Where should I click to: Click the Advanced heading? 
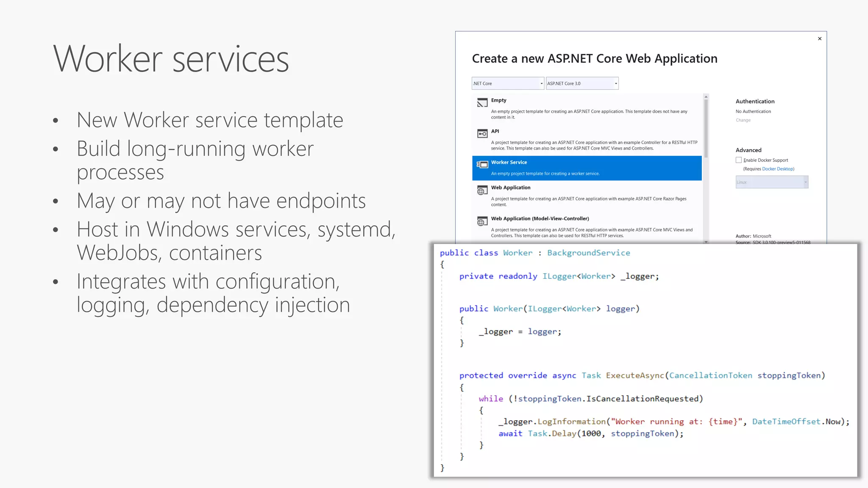coord(748,150)
